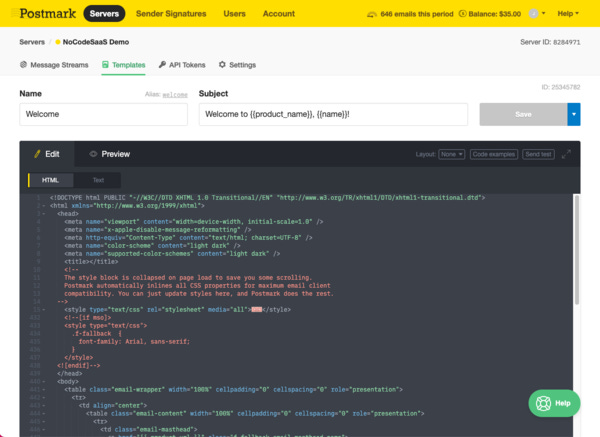Click the yellow server color dot
Screen dimensions: 600x437
58,42
